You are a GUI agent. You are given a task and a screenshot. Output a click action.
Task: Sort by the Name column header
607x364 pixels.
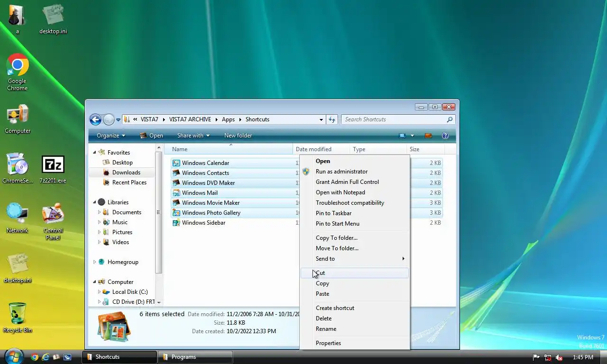pos(229,149)
